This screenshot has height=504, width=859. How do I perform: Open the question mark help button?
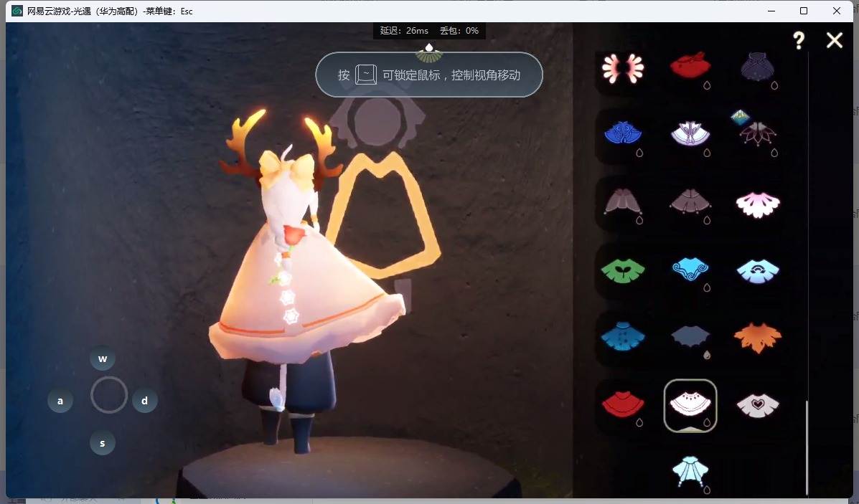tap(799, 40)
